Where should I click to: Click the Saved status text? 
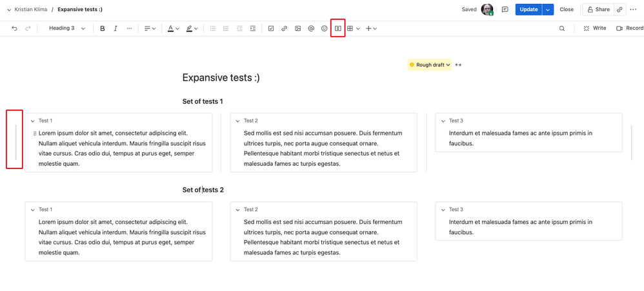pyautogui.click(x=469, y=10)
